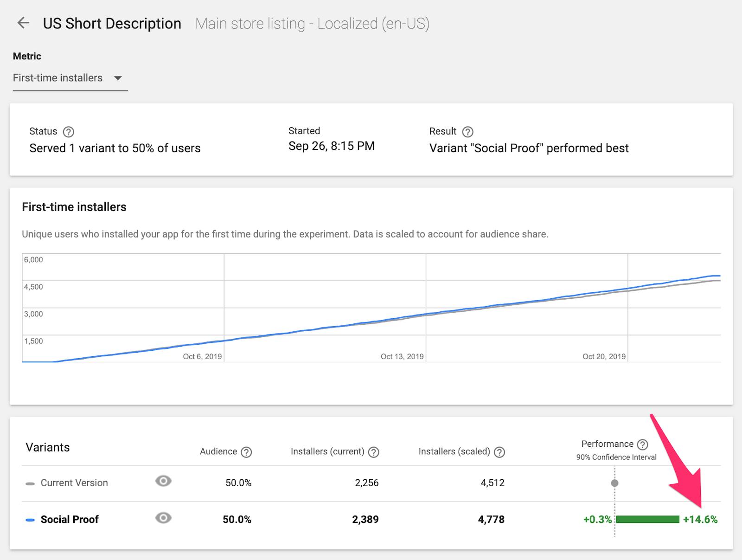Open the Performance help icon

point(642,444)
